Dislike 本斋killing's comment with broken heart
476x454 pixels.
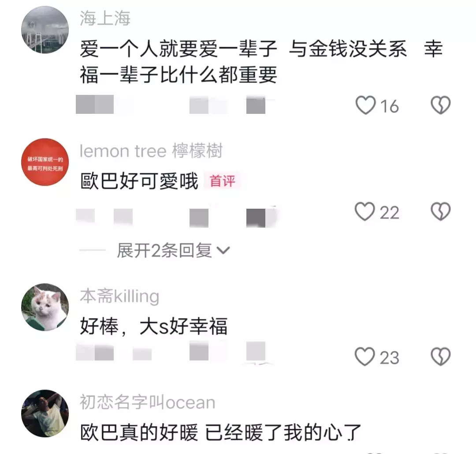coord(440,356)
